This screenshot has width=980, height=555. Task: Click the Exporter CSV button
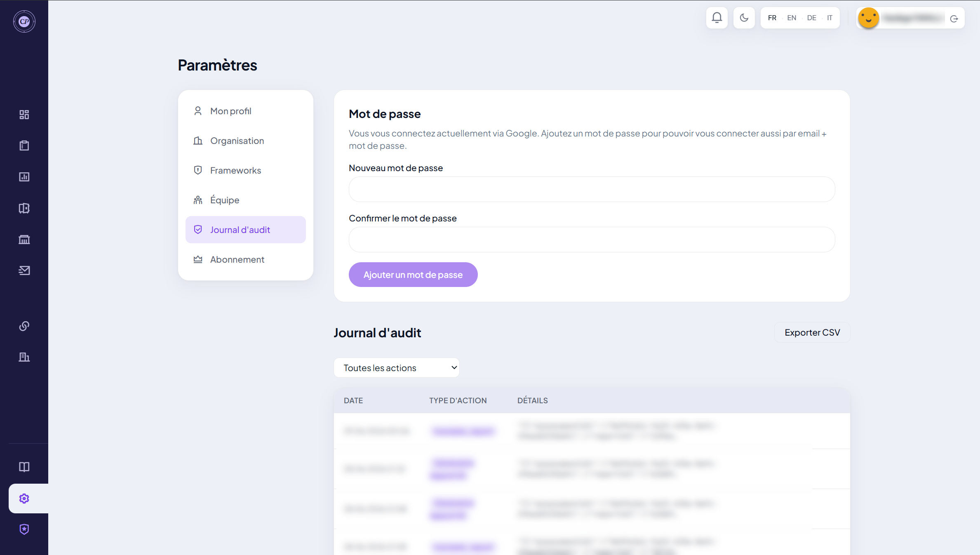point(812,332)
